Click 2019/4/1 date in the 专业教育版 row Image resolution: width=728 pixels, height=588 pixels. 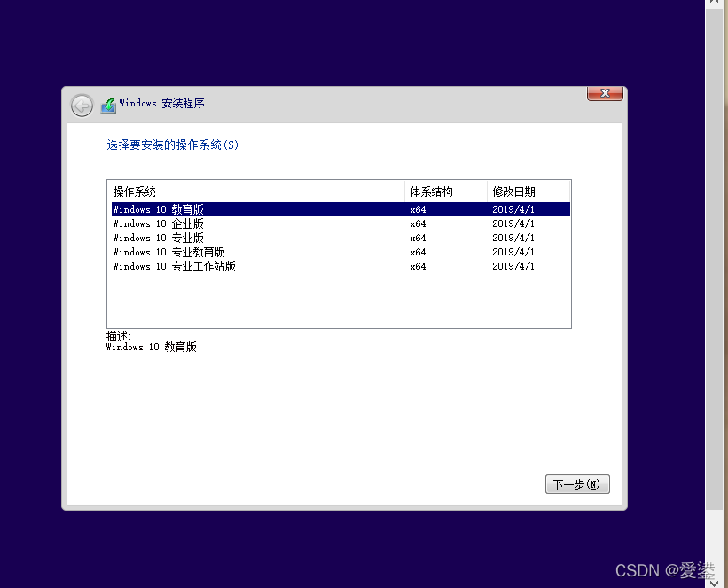click(513, 252)
